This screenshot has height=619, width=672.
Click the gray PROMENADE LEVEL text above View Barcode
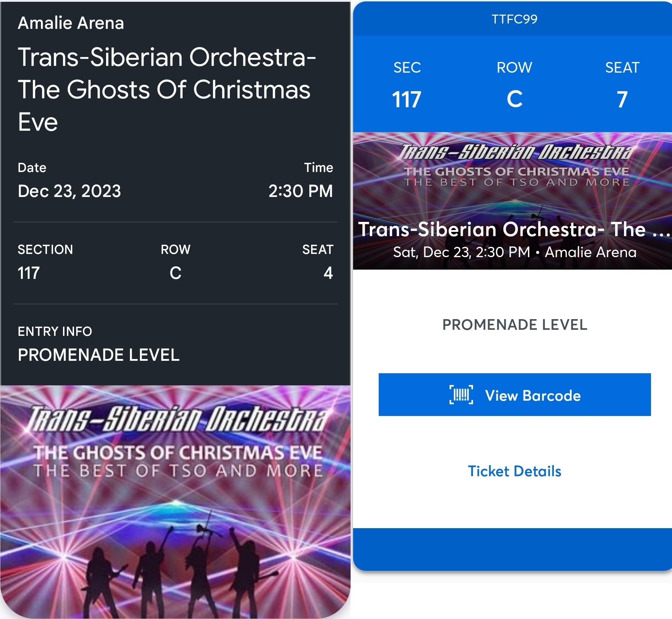(x=514, y=324)
